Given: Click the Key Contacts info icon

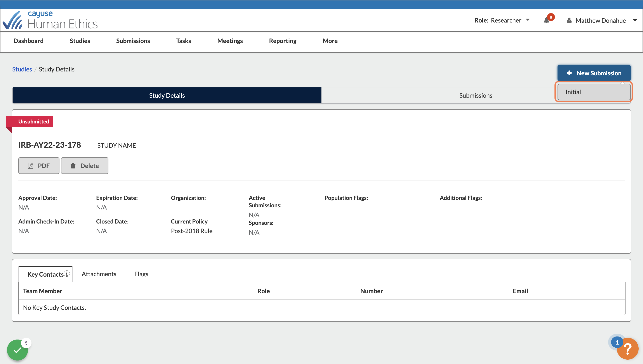Looking at the screenshot, I should coord(67,274).
